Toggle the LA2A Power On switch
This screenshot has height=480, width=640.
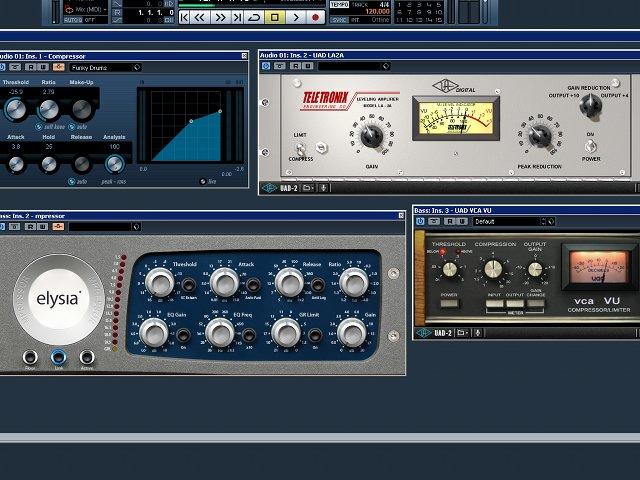tap(591, 146)
